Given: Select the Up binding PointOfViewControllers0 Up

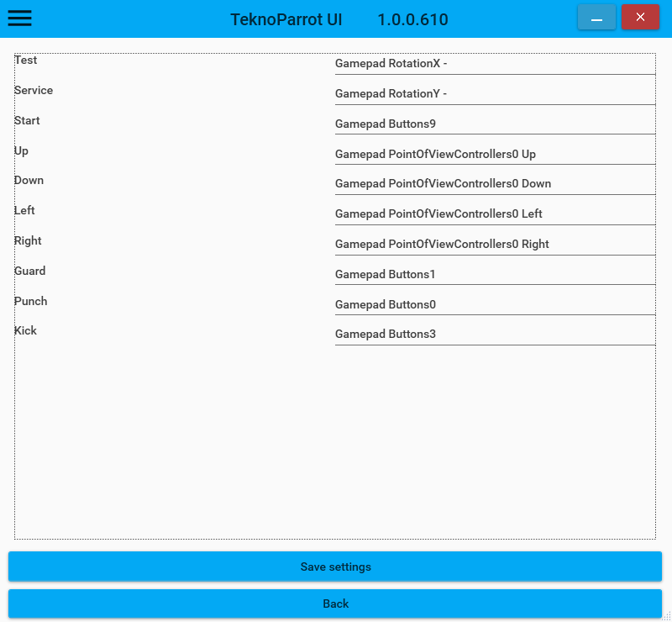Looking at the screenshot, I should click(x=495, y=155).
